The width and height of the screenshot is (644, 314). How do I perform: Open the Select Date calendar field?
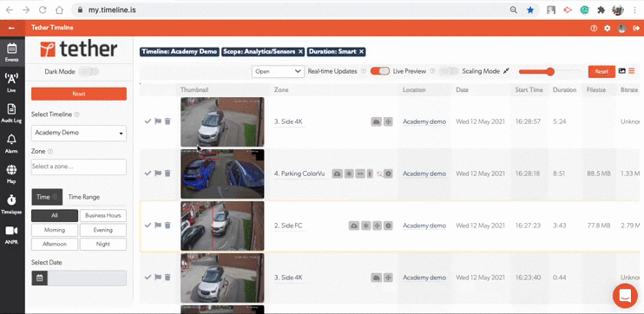coord(79,278)
